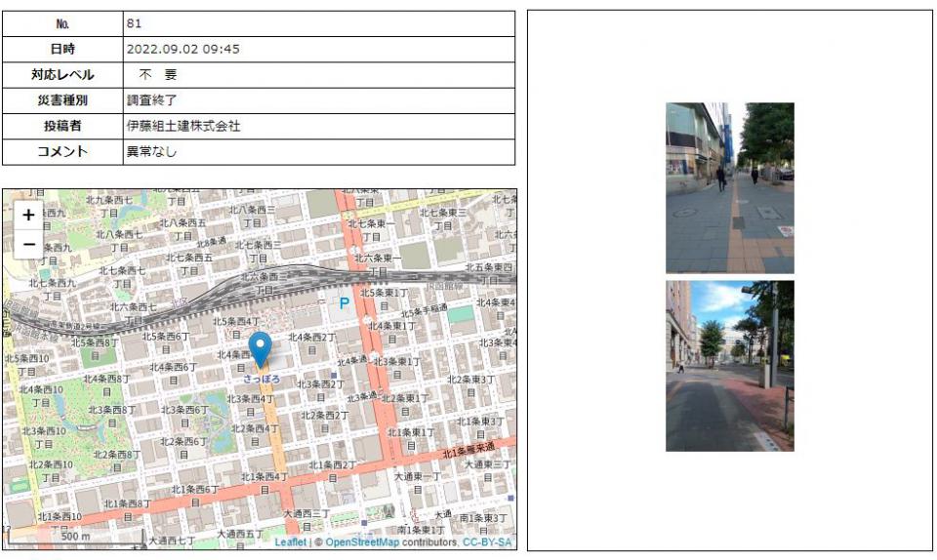Open the Leaflet attribution link
This screenshot has width=937, height=560.
[290, 541]
